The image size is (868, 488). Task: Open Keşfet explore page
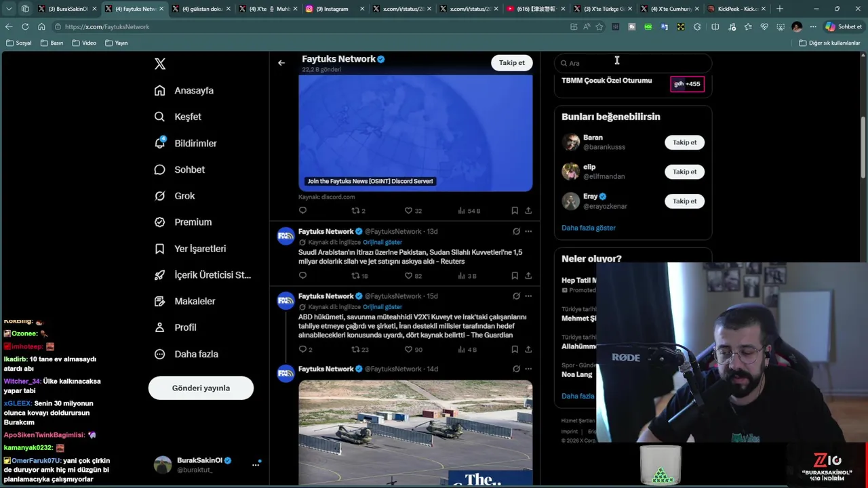tap(178, 117)
